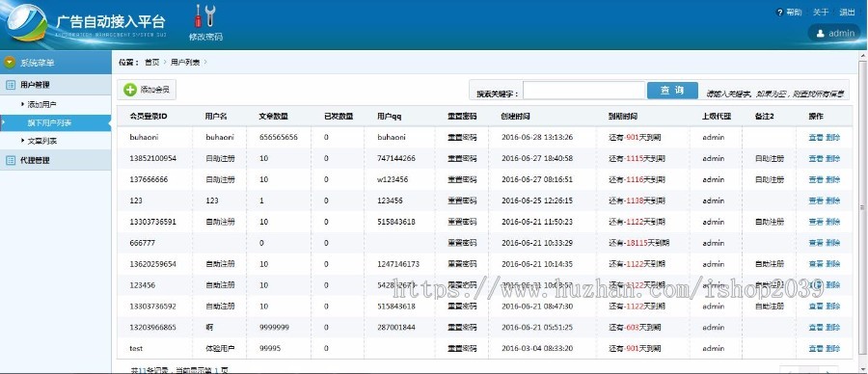Click 到期时间 column header
This screenshot has height=374, width=868.
pyautogui.click(x=623, y=117)
